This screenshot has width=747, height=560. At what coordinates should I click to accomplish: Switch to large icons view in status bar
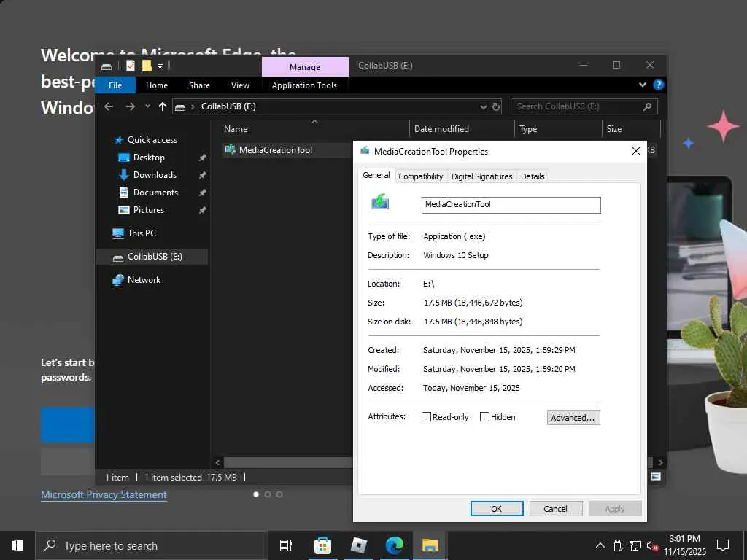pyautogui.click(x=656, y=477)
